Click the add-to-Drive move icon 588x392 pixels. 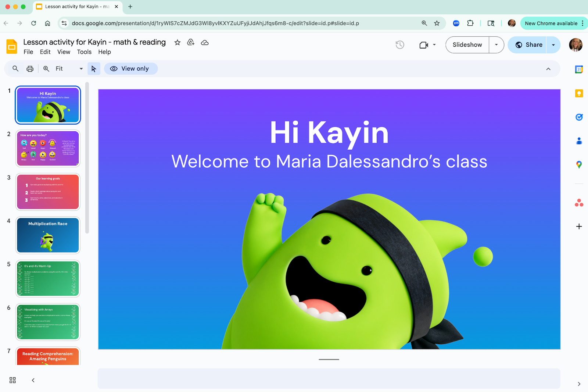191,43
